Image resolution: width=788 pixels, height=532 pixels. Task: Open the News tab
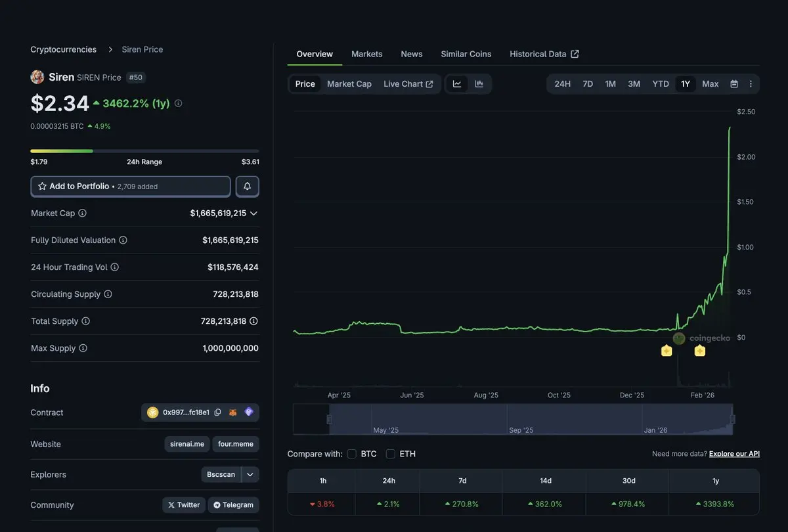click(x=412, y=54)
